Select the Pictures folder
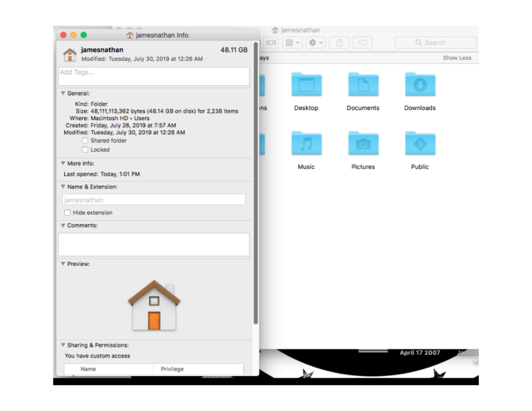532x411 pixels. 363,144
